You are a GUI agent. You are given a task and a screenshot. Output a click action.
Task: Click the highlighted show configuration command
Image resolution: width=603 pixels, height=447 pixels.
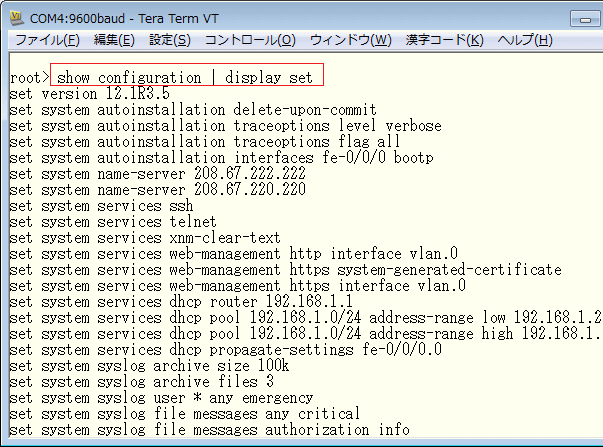coord(187,75)
